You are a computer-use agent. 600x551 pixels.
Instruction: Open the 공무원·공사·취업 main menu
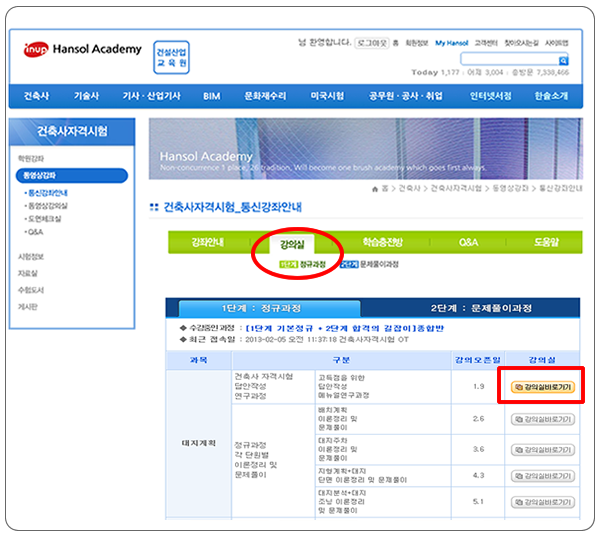click(406, 96)
